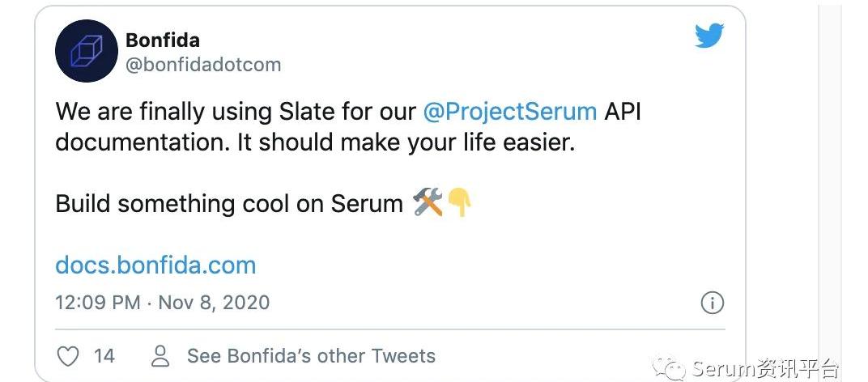Click the text 'Build something cool on Serum'
The width and height of the screenshot is (868, 382).
(x=229, y=204)
